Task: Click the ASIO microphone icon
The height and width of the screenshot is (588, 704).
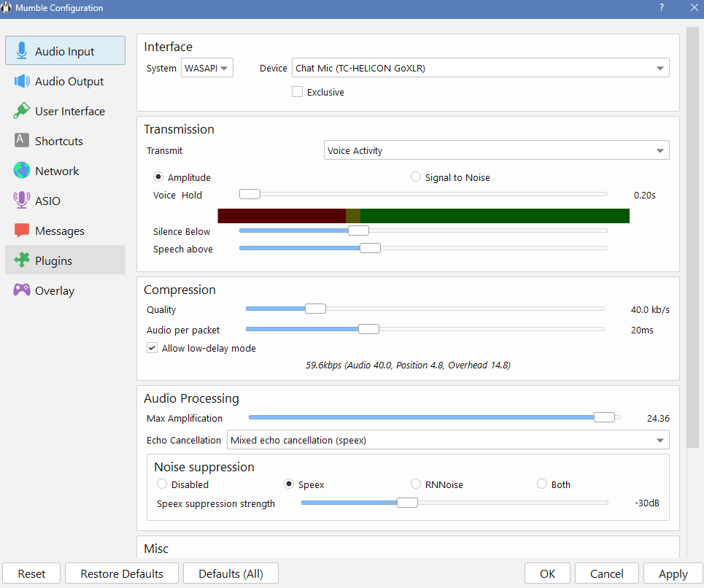Action: pos(22,201)
